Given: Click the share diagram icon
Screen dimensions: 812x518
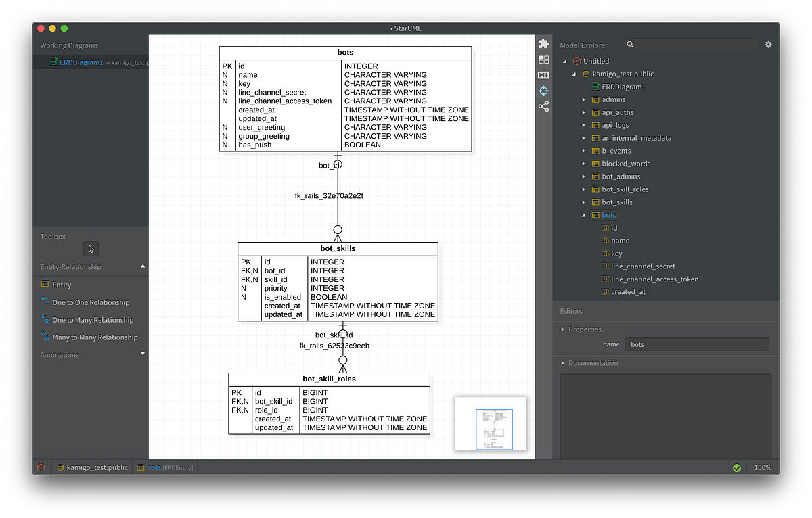Looking at the screenshot, I should 543,106.
